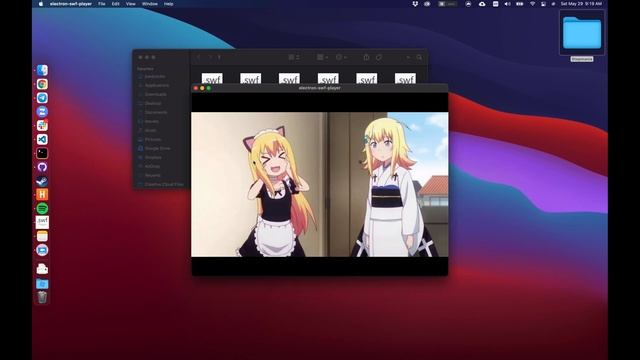Click the playing video in electron-swf-player
640x360 pixels.
click(320, 184)
